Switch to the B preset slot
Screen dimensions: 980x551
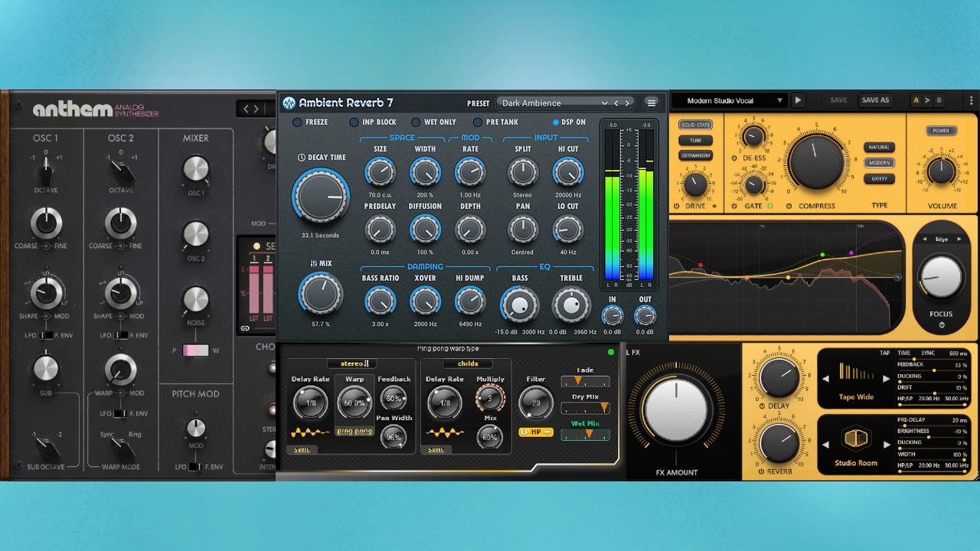pos(939,100)
